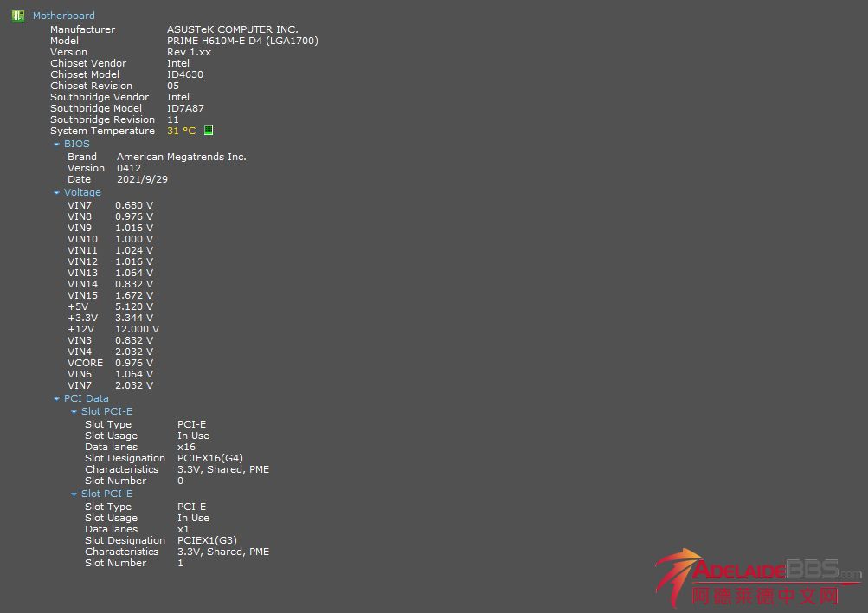Click the VIN7 value 0.680 V
The width and height of the screenshot is (868, 613).
pos(134,205)
